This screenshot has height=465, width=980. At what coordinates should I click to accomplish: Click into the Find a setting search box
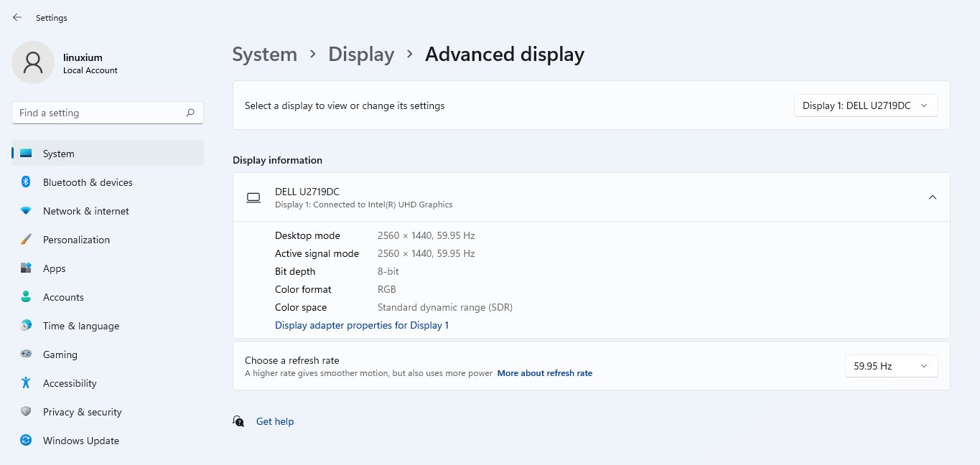(x=108, y=113)
